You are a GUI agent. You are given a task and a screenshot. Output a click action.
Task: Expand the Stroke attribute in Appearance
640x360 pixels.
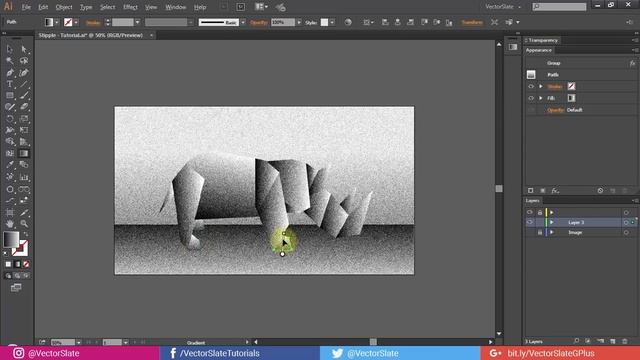[x=540, y=87]
